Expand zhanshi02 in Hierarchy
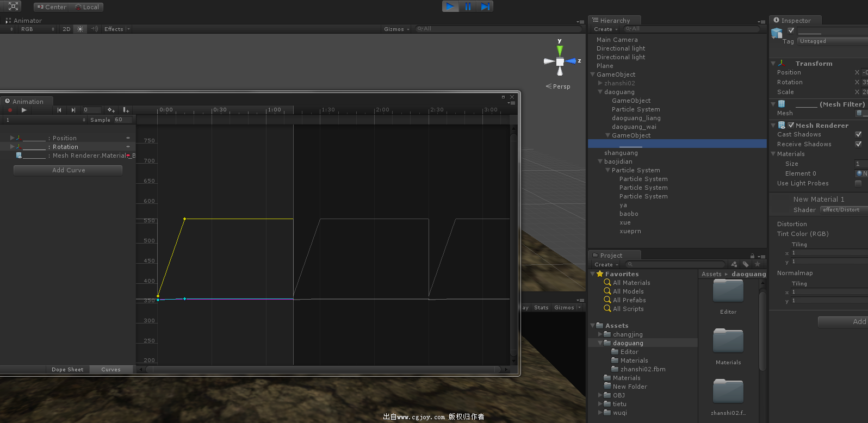This screenshot has height=423, width=868. pos(600,83)
